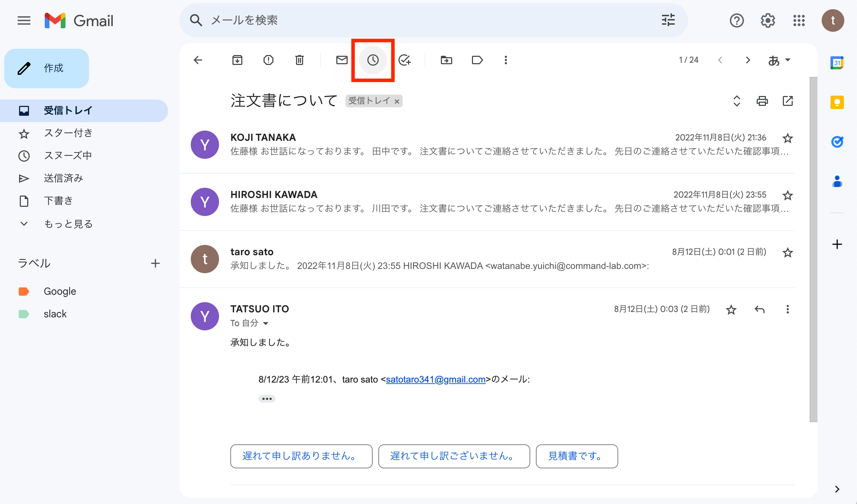Expand もっと見る in sidebar
The image size is (857, 504).
84,224
